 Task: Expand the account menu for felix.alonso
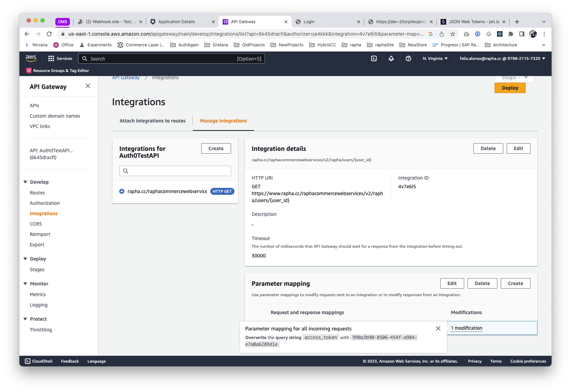click(502, 58)
